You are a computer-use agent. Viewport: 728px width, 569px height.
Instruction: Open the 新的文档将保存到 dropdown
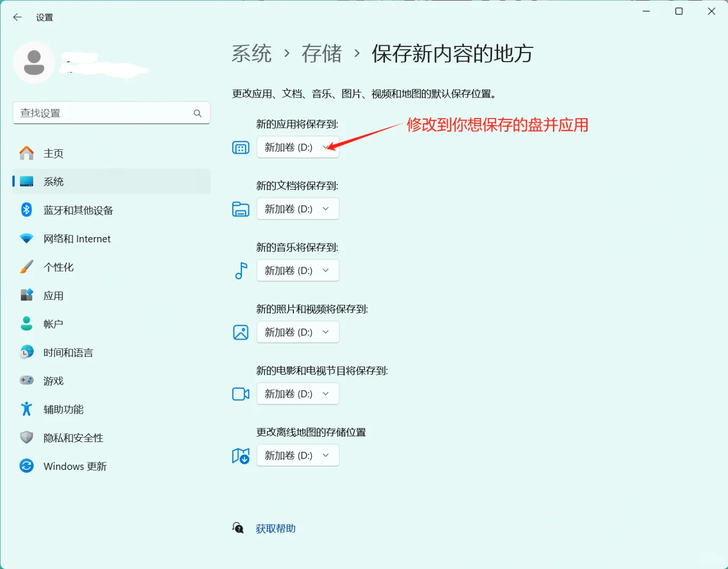pyautogui.click(x=298, y=209)
